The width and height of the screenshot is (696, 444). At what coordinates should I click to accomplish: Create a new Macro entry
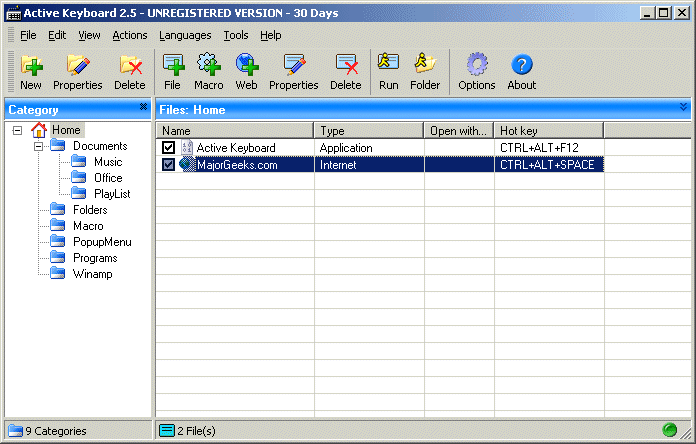(209, 65)
